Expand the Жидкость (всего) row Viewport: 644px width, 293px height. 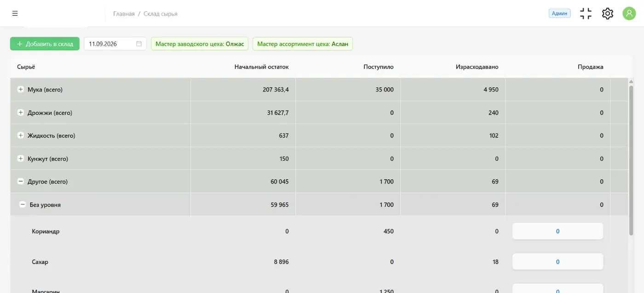20,136
